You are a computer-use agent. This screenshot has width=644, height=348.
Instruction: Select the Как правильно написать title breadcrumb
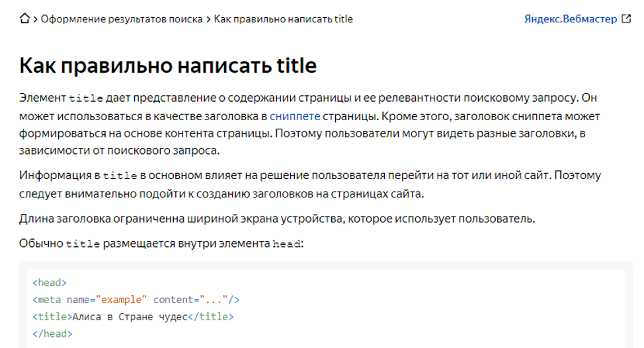[x=283, y=19]
